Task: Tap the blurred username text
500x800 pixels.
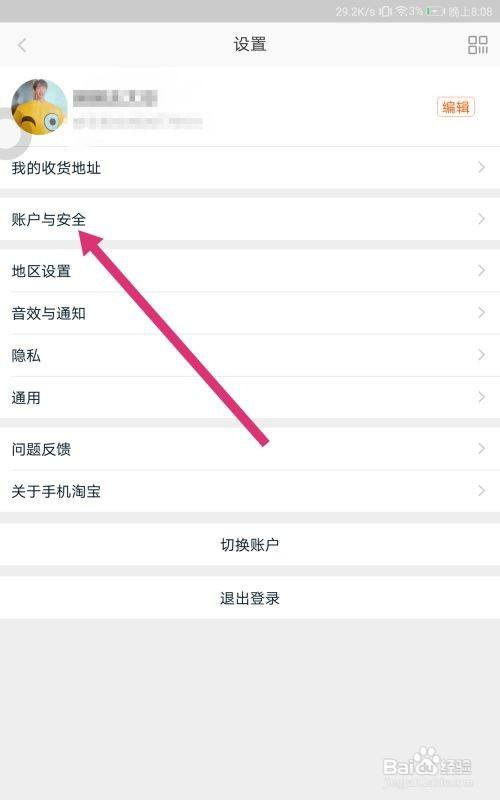Action: 115,98
